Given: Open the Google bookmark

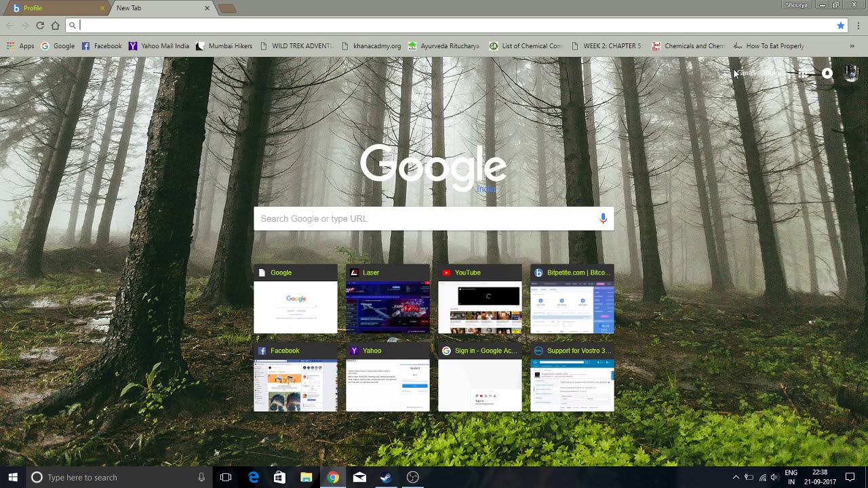Looking at the screenshot, I should pyautogui.click(x=58, y=46).
